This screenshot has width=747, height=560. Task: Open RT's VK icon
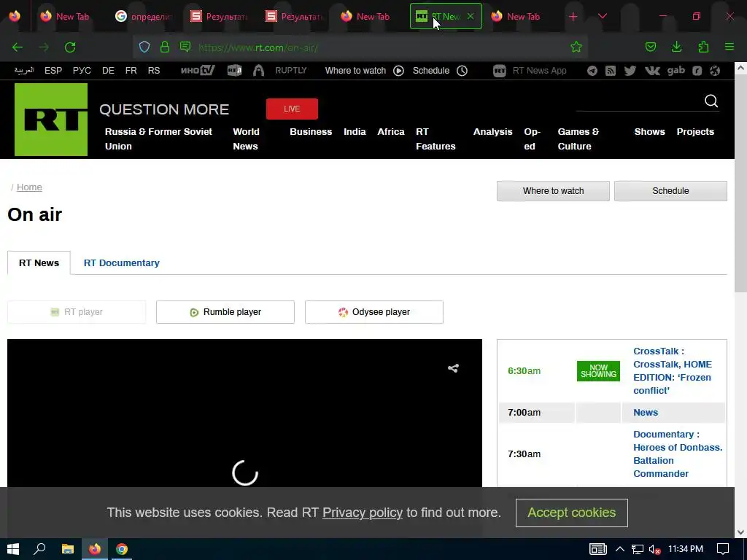652,71
